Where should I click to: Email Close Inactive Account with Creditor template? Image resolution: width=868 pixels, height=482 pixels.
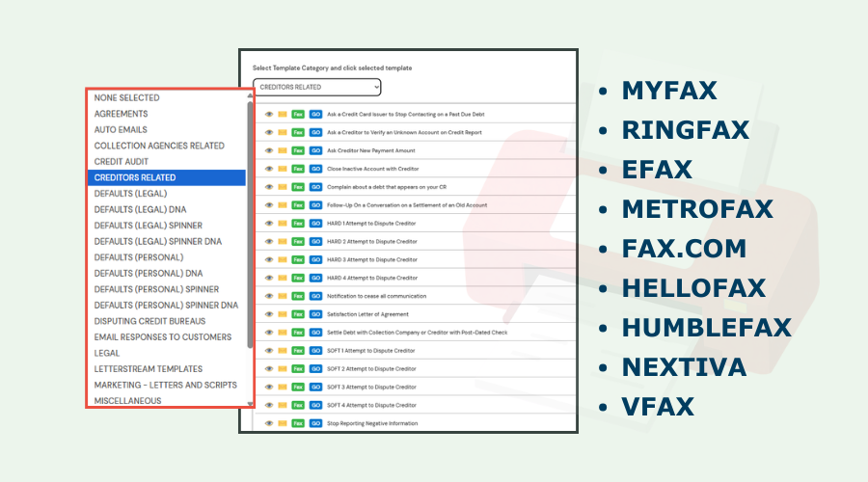pyautogui.click(x=283, y=169)
